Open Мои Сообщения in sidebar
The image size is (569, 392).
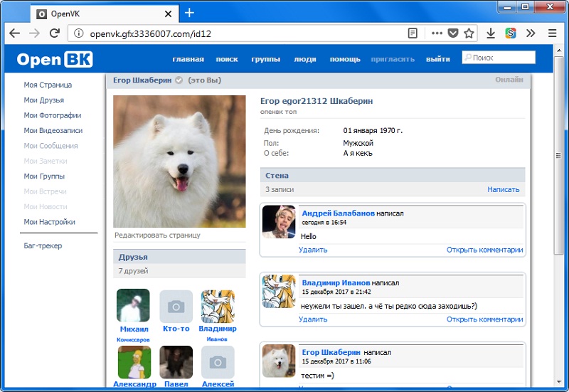pyautogui.click(x=50, y=146)
